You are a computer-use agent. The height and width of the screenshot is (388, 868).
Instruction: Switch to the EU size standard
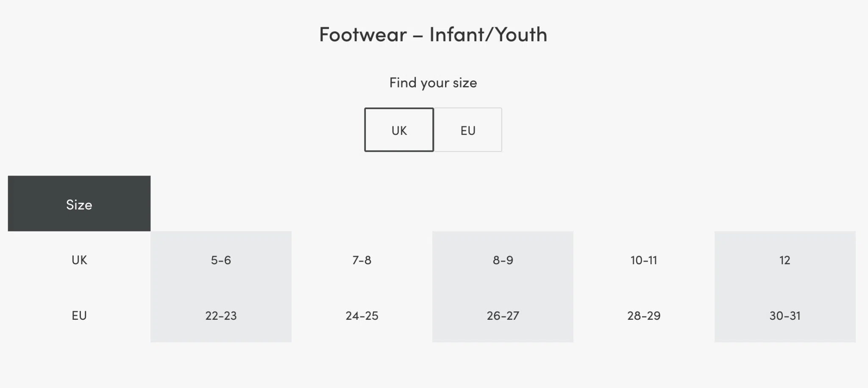coord(467,130)
